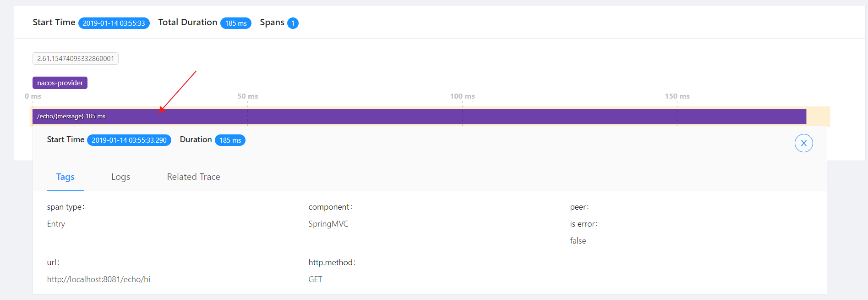Switch to the Logs tab
Image resolution: width=868 pixels, height=300 pixels.
coord(120,177)
